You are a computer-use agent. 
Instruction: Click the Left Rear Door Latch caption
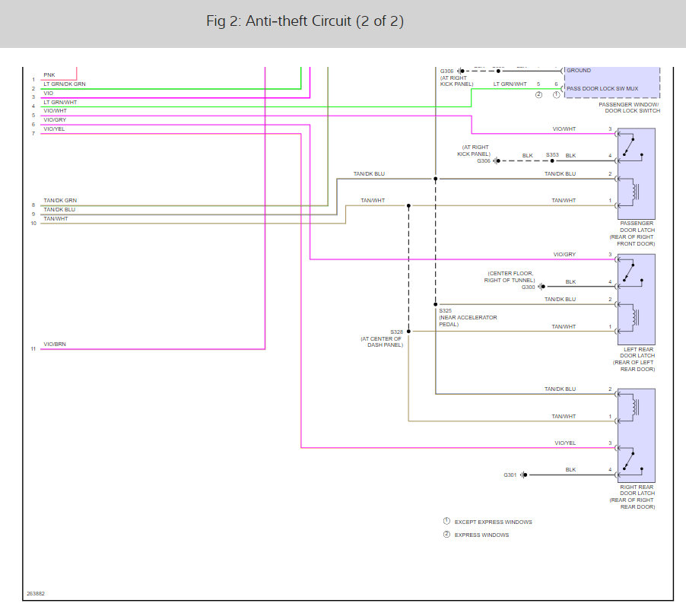click(634, 359)
